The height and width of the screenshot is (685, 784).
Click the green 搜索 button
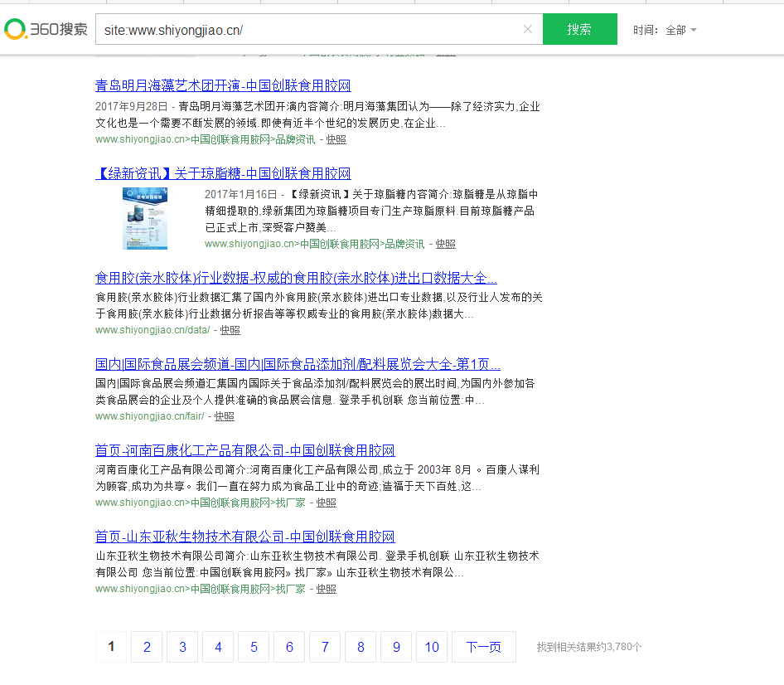(x=580, y=29)
